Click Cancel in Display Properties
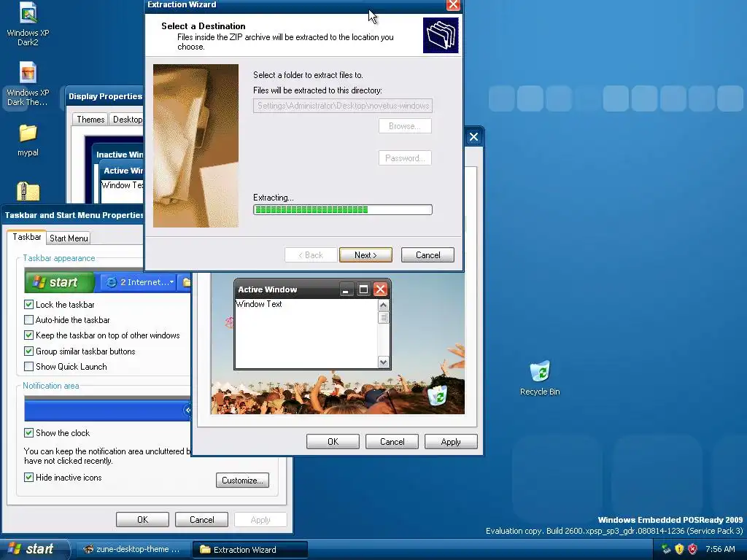Image resolution: width=747 pixels, height=560 pixels. coord(392,441)
